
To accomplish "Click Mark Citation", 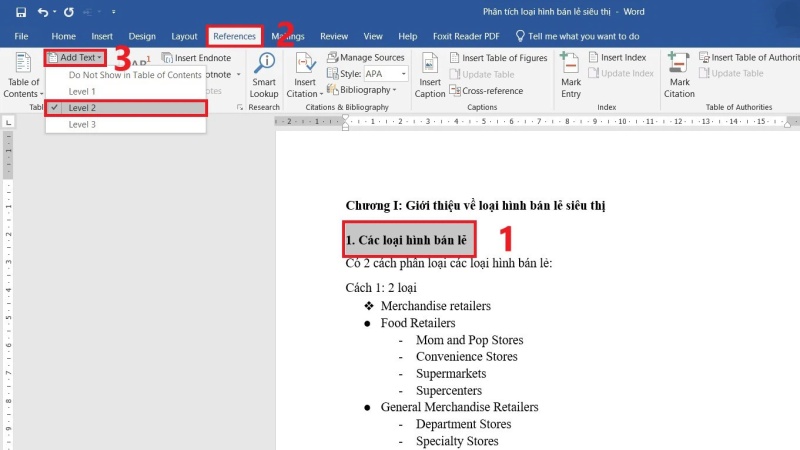I will click(679, 76).
